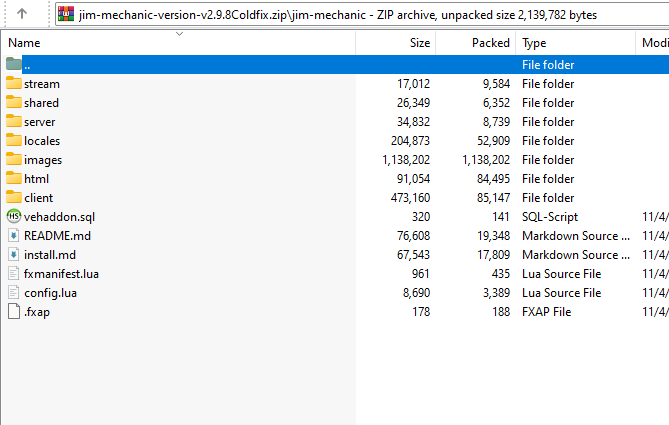Select the shared folder icon
Screen dimensions: 669x425
click(x=14, y=102)
